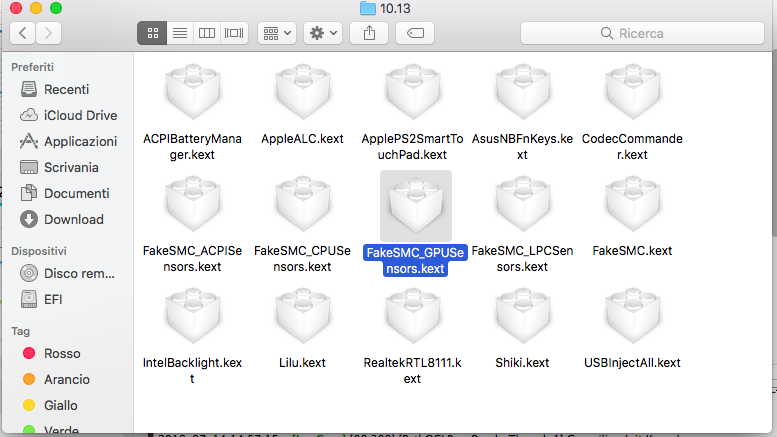Open the arrange items dropdown

(277, 33)
